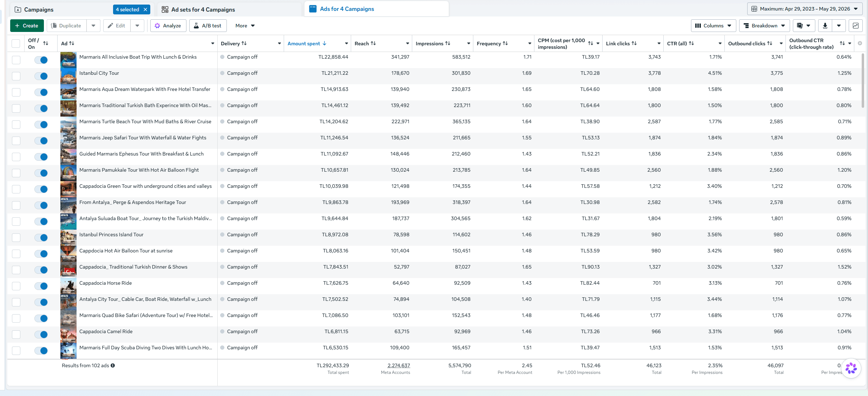Click the underlined reach total 2,274,637
Screen dimensions: 868x396
pos(399,365)
